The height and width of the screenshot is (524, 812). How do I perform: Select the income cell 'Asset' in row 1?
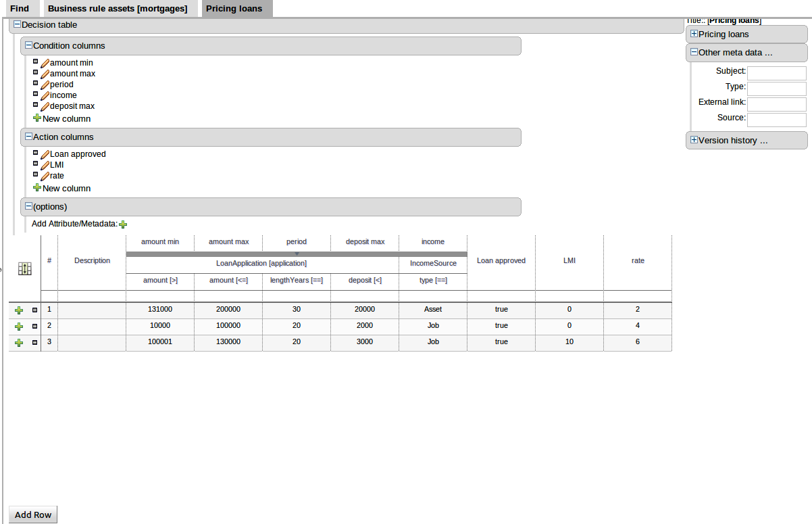click(433, 310)
